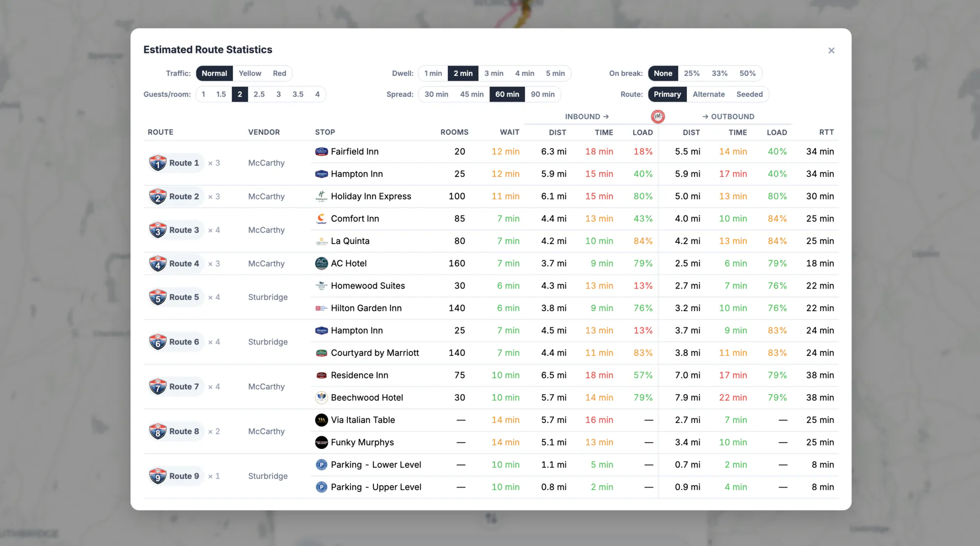Click the Route 6 shield icon
The height and width of the screenshot is (546, 980).
(158, 342)
